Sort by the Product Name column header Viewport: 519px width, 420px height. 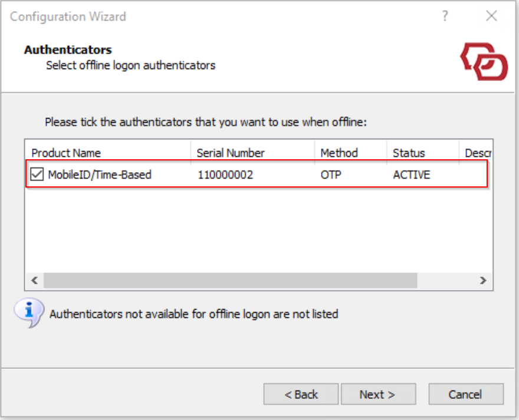[66, 153]
